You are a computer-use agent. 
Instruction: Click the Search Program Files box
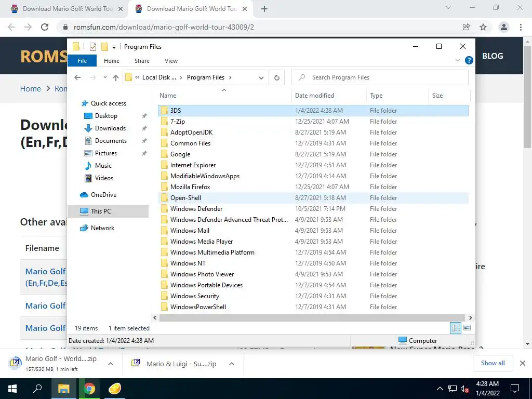(380, 77)
